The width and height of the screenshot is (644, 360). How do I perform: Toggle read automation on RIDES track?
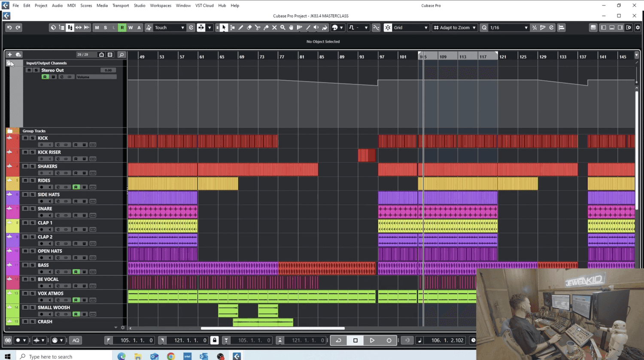[x=76, y=187]
